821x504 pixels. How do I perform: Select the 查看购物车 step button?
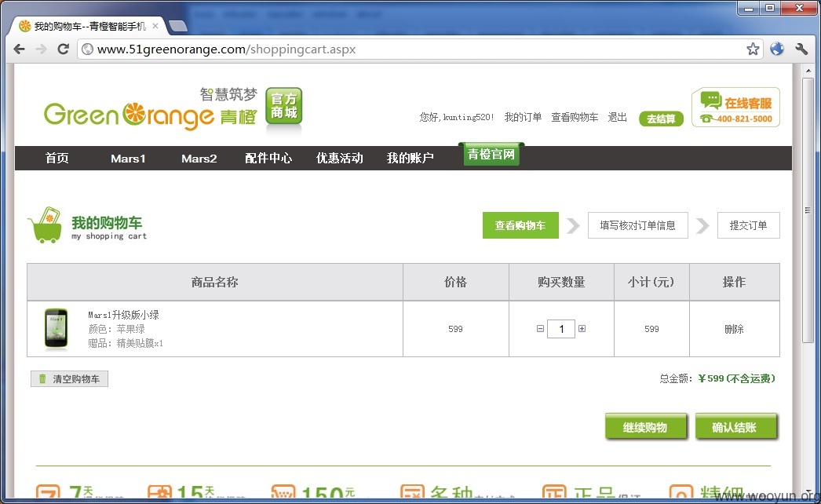pyautogui.click(x=520, y=225)
